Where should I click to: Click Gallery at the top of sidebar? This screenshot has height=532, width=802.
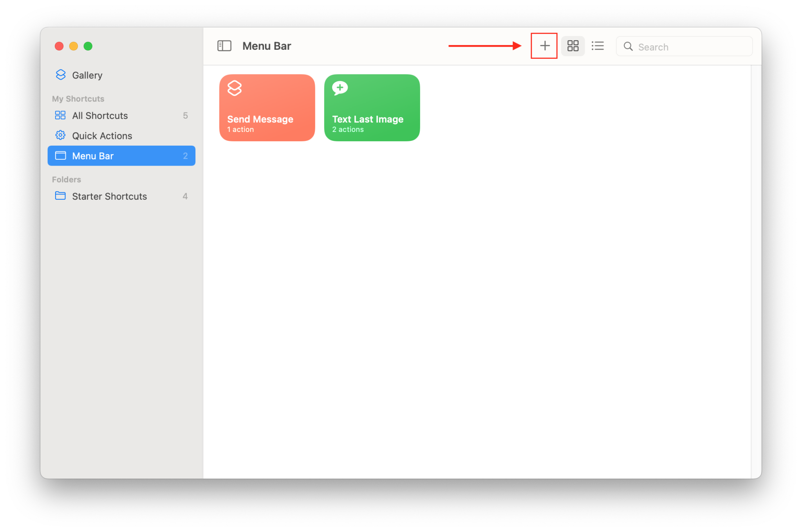87,75
